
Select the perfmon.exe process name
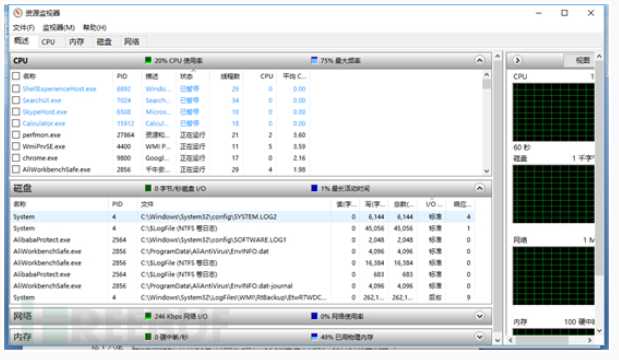[x=41, y=135]
